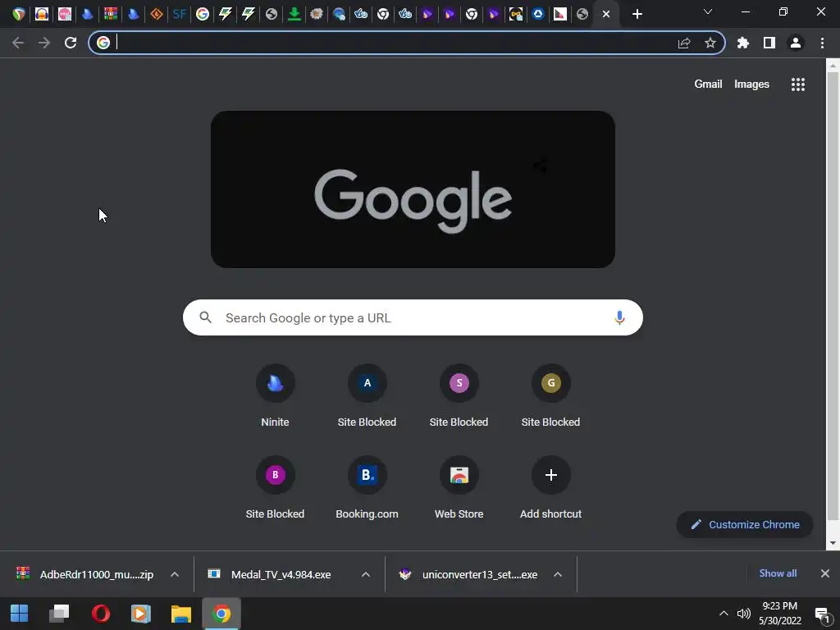Click the Chrome taskbar icon
Viewport: 840px width, 630px height.
pyautogui.click(x=221, y=614)
